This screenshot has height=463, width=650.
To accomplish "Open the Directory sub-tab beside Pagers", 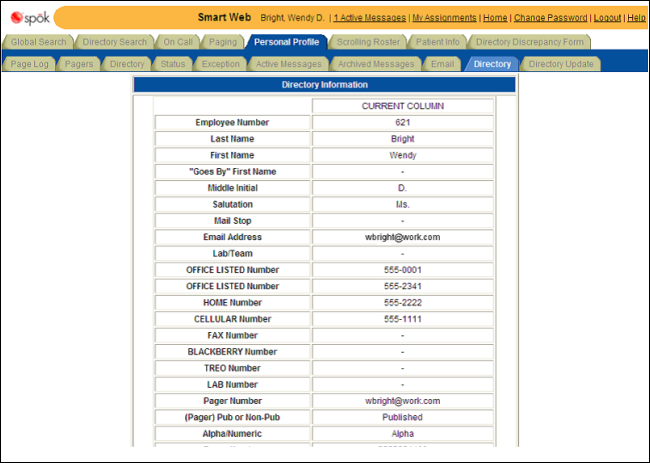I will click(x=127, y=64).
